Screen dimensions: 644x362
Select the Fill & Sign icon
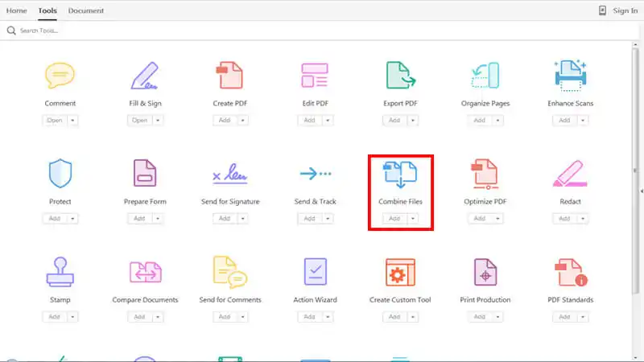(145, 76)
